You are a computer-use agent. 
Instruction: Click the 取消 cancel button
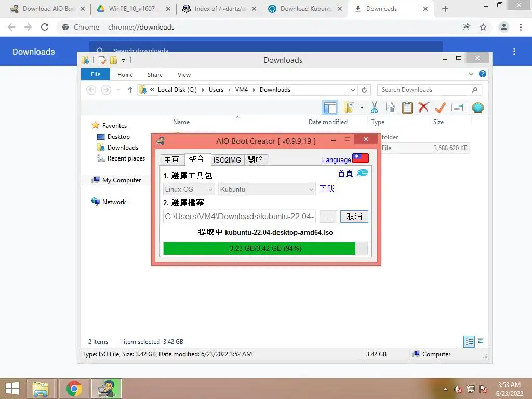(x=354, y=217)
